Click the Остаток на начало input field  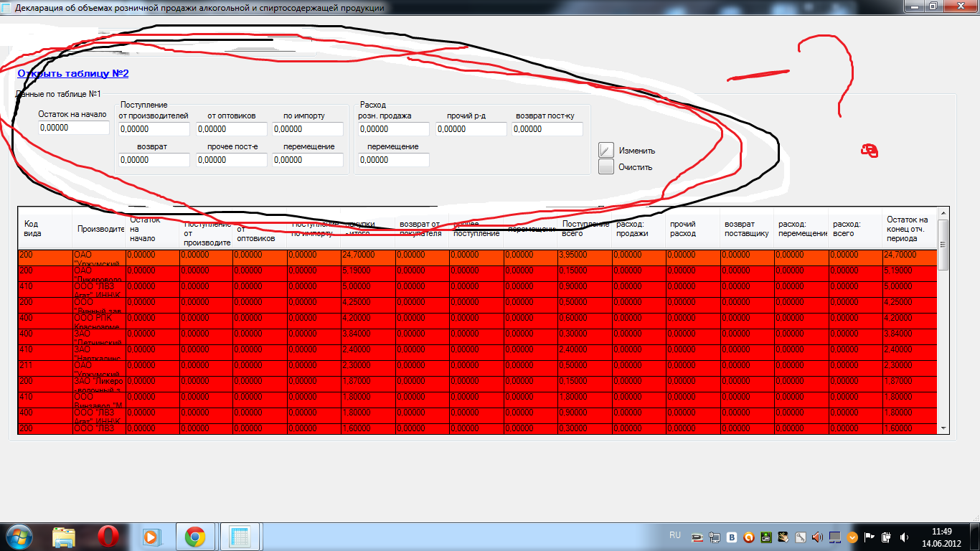[x=74, y=128]
